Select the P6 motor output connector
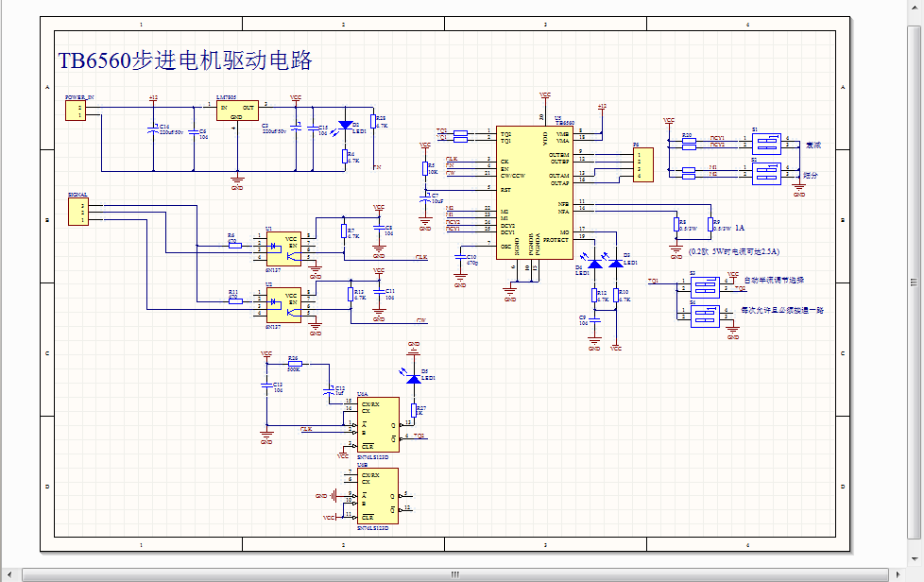 (643, 165)
